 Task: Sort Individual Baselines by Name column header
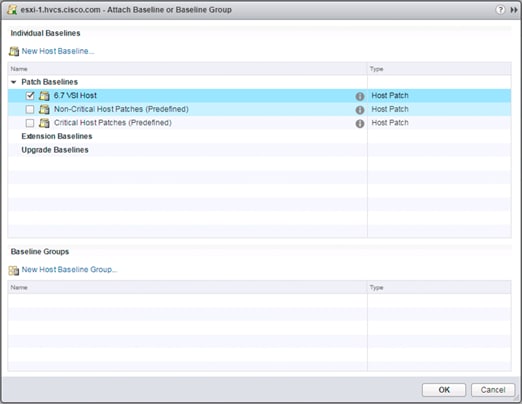click(x=187, y=69)
